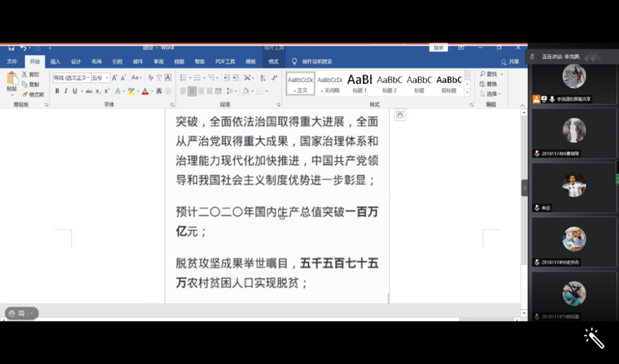Click the Paste clipboard icon
The image size is (619, 364).
click(x=12, y=78)
